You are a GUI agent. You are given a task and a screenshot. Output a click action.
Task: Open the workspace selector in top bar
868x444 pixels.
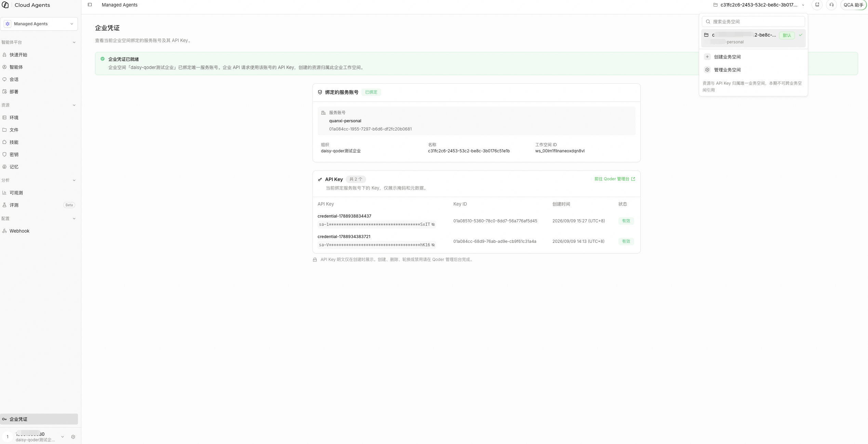pos(759,5)
